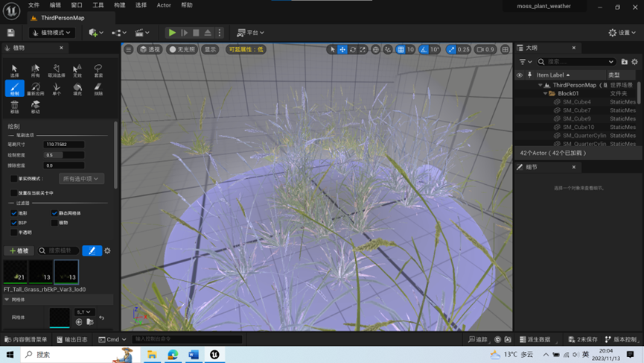Collapse the 网格体 section
Screen dimensions: 644x363
point(7,300)
